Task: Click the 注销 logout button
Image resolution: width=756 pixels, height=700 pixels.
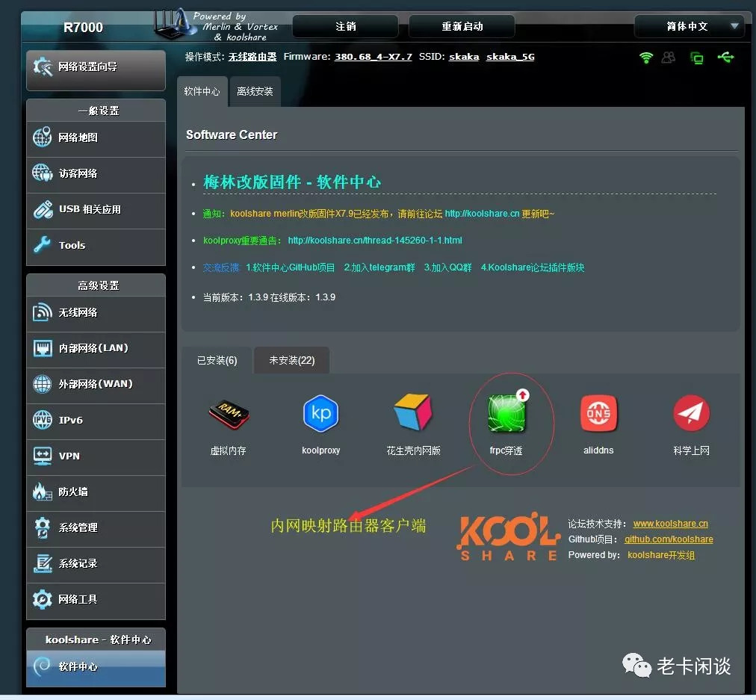Action: click(345, 26)
